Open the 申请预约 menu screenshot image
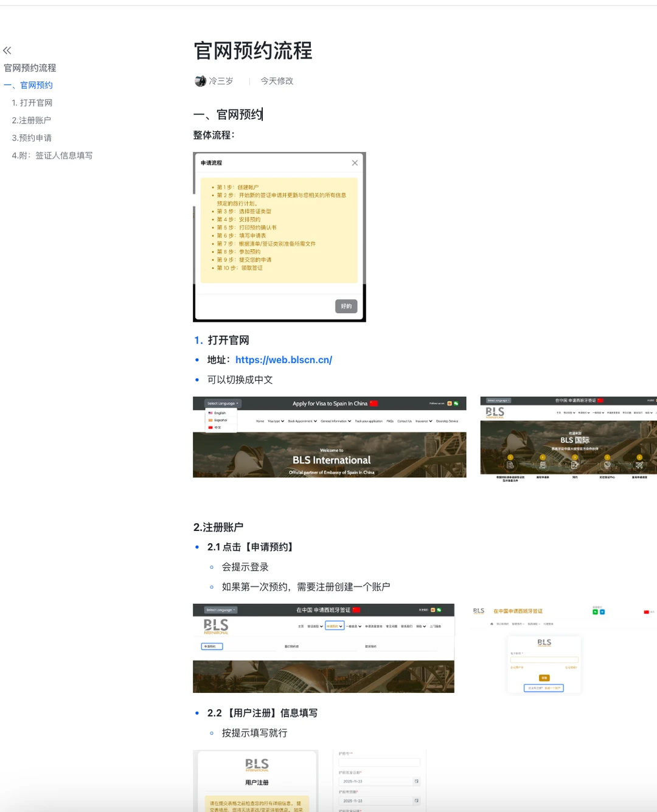Screen dimensions: 657x812 tap(324, 648)
